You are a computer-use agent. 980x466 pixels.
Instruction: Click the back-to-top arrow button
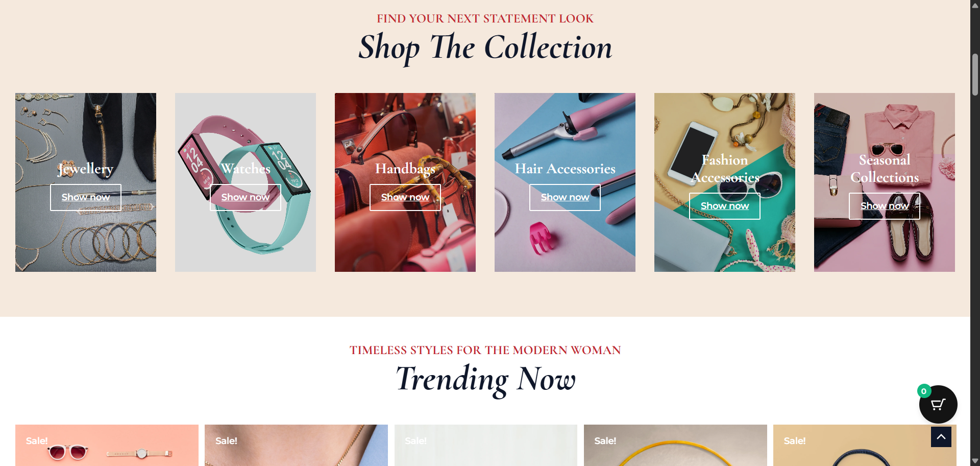(941, 437)
